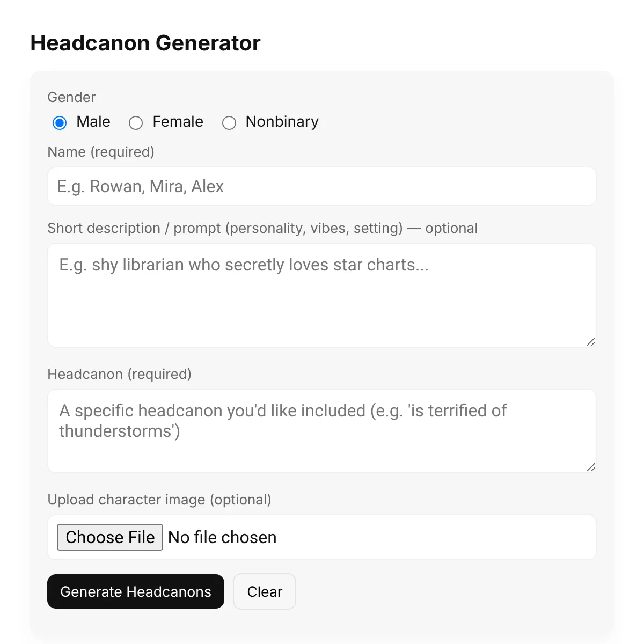Open the file picker via Choose File
The width and height of the screenshot is (644, 644).
tap(109, 537)
